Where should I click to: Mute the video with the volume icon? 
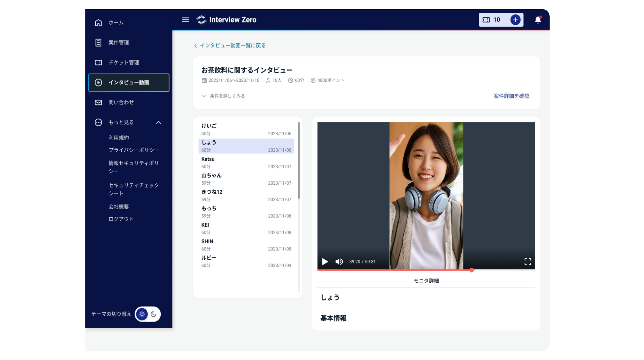coord(339,262)
